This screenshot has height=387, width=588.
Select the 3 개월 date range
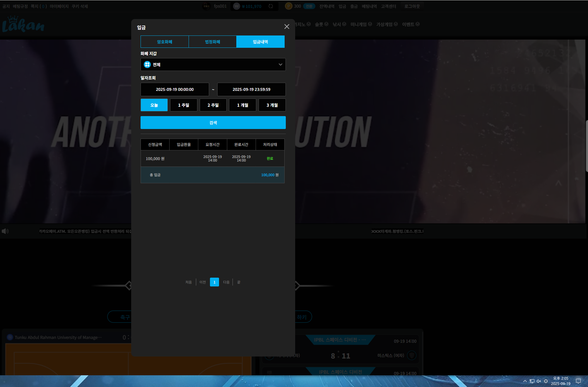click(272, 105)
